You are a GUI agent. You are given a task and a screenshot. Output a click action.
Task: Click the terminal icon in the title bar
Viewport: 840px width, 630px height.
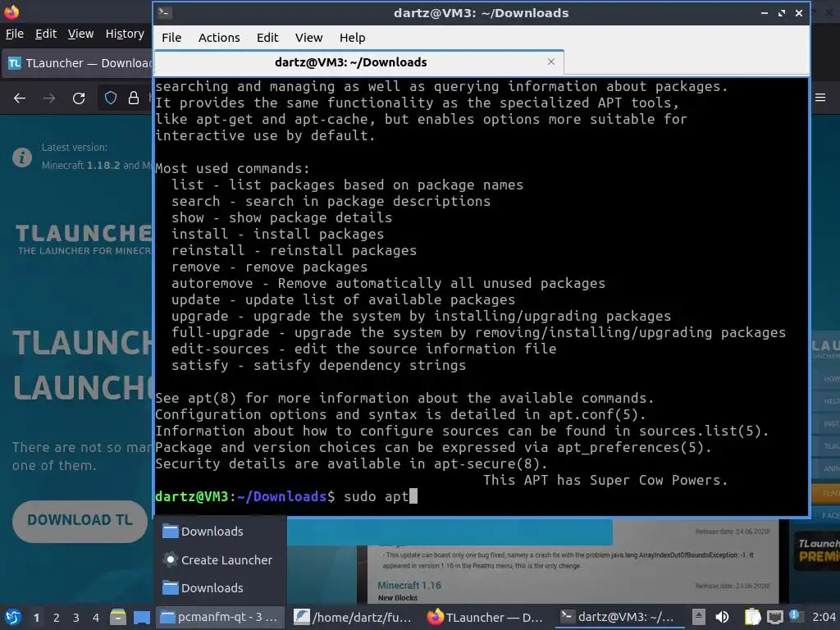point(164,13)
